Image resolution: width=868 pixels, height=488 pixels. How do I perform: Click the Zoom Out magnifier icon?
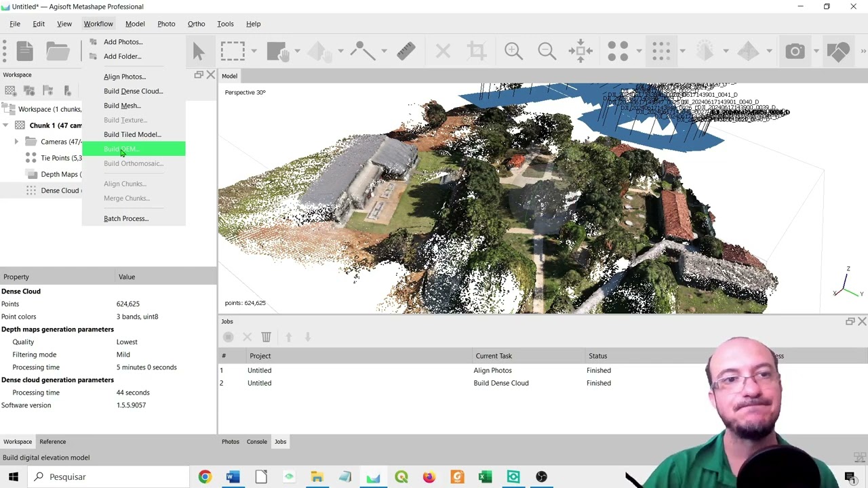pyautogui.click(x=547, y=52)
